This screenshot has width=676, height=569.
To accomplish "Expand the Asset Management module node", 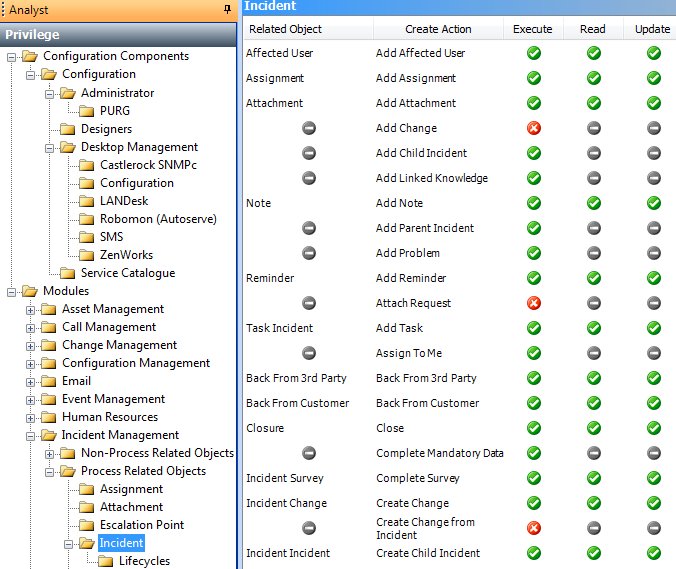I will (30, 309).
